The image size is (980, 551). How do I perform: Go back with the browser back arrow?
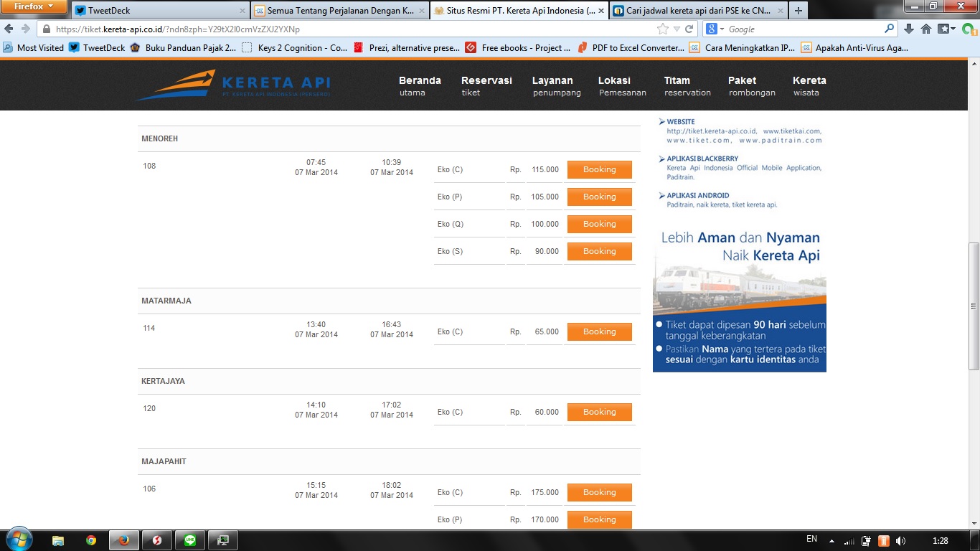coord(9,29)
